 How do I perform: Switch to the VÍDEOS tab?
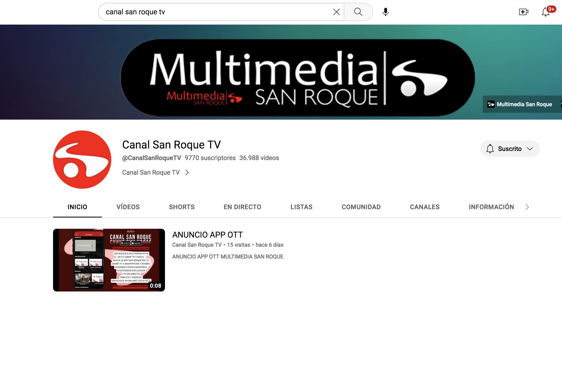click(128, 207)
